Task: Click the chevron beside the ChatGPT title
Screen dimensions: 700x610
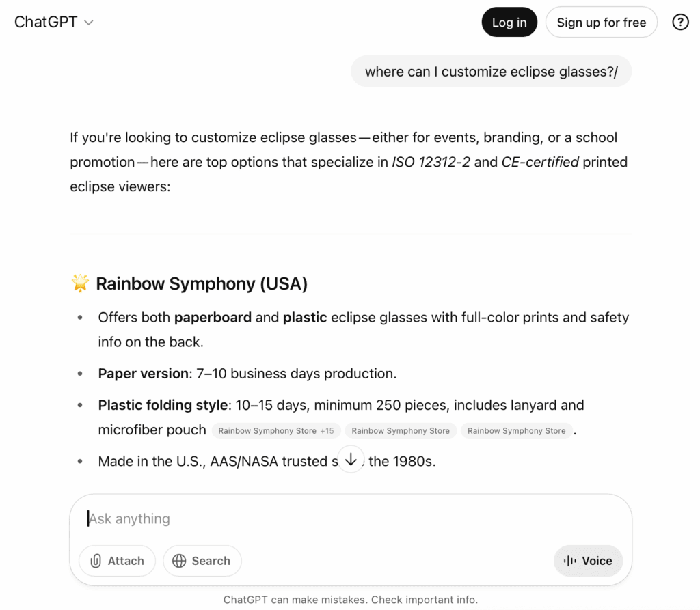Action: click(x=87, y=23)
